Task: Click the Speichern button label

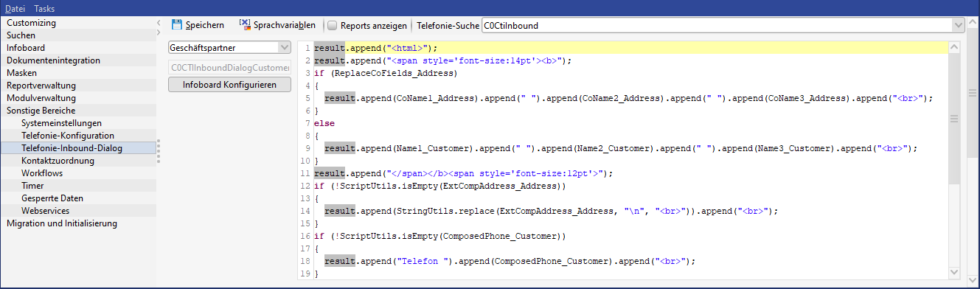Action: tap(205, 25)
